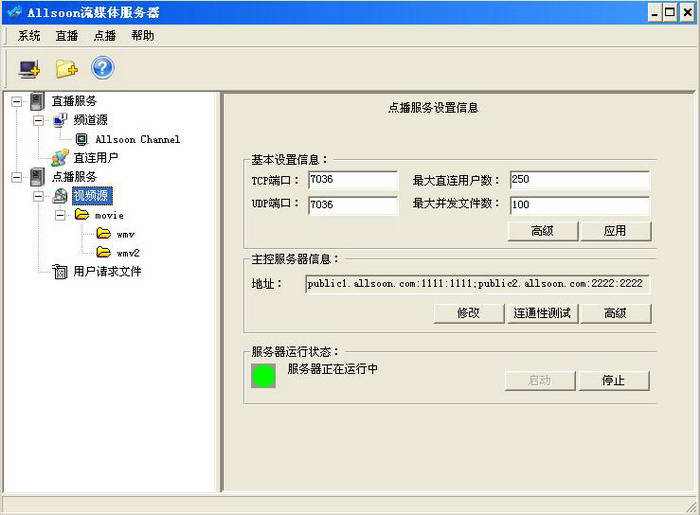The width and height of the screenshot is (700, 515).
Task: Collapse the movie folder node
Action: click(x=60, y=215)
